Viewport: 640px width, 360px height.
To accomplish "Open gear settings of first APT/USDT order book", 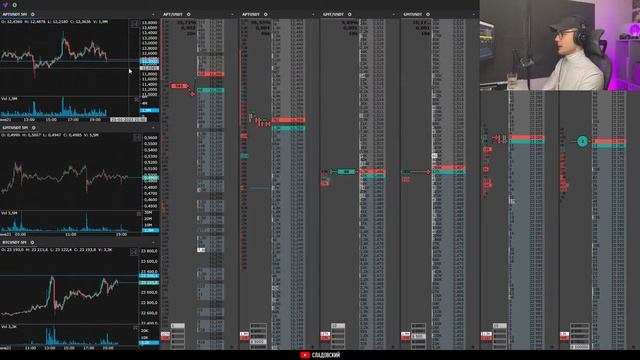I will pyautogui.click(x=189, y=14).
